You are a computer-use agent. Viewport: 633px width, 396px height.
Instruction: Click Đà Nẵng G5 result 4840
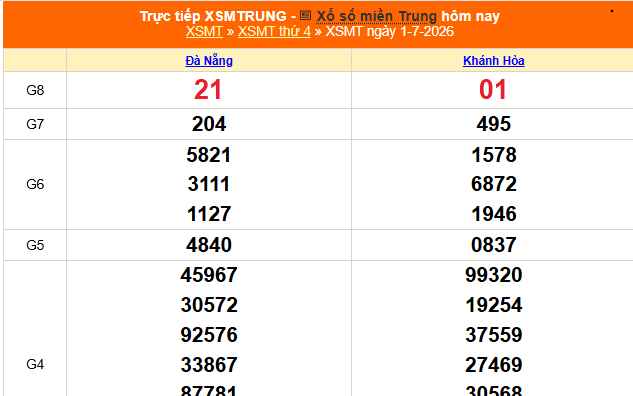[209, 245]
